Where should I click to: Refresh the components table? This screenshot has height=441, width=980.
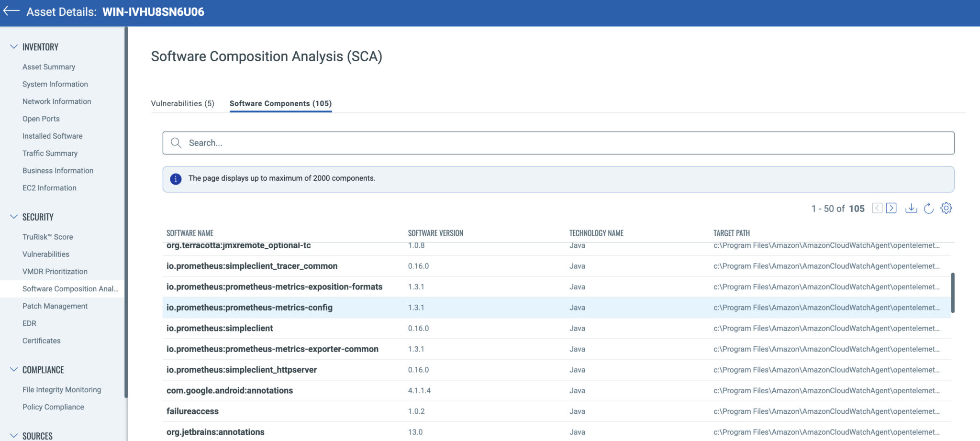coord(929,208)
